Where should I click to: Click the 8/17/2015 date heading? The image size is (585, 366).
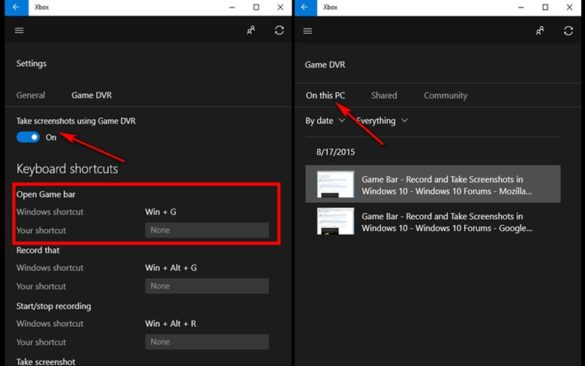tap(335, 152)
